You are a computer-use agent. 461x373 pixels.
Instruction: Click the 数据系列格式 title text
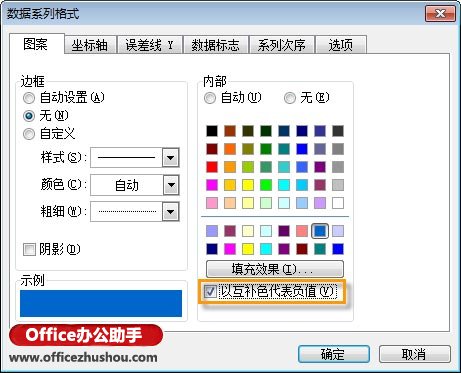(43, 14)
